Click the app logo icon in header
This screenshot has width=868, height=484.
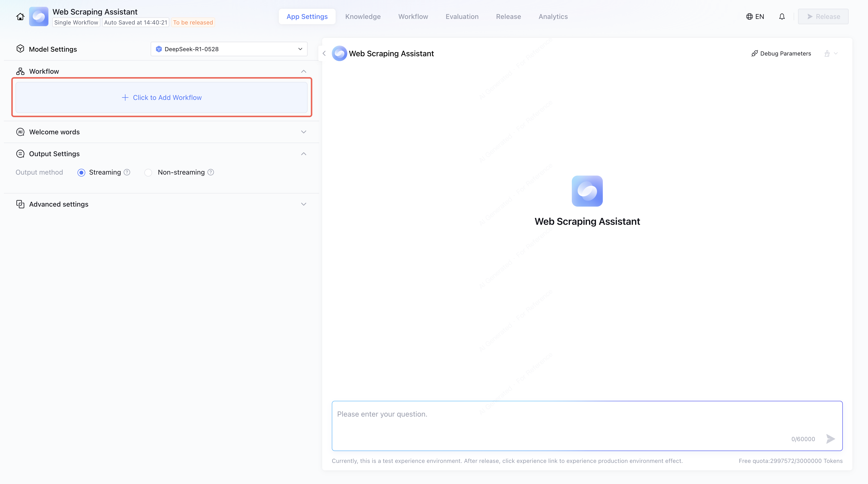(39, 16)
